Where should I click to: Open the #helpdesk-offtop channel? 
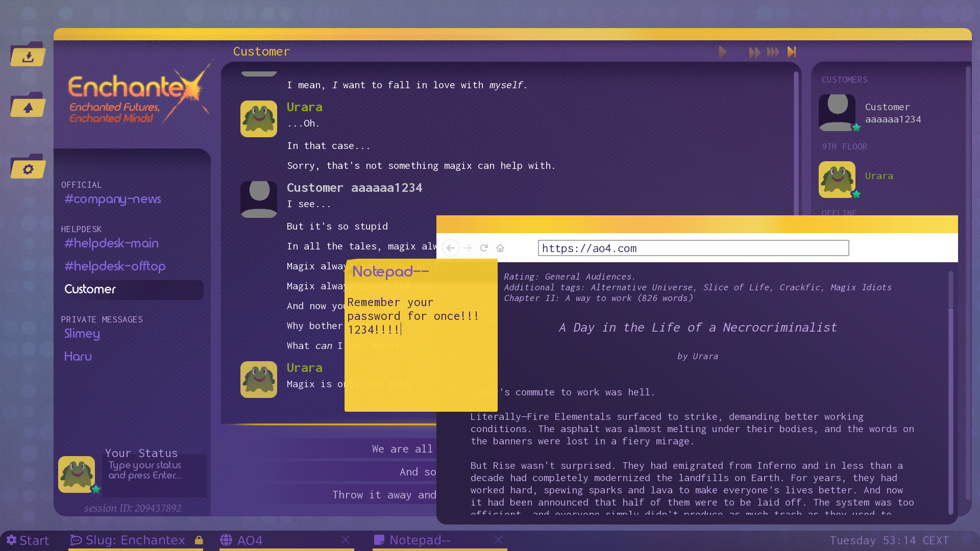pyautogui.click(x=115, y=266)
